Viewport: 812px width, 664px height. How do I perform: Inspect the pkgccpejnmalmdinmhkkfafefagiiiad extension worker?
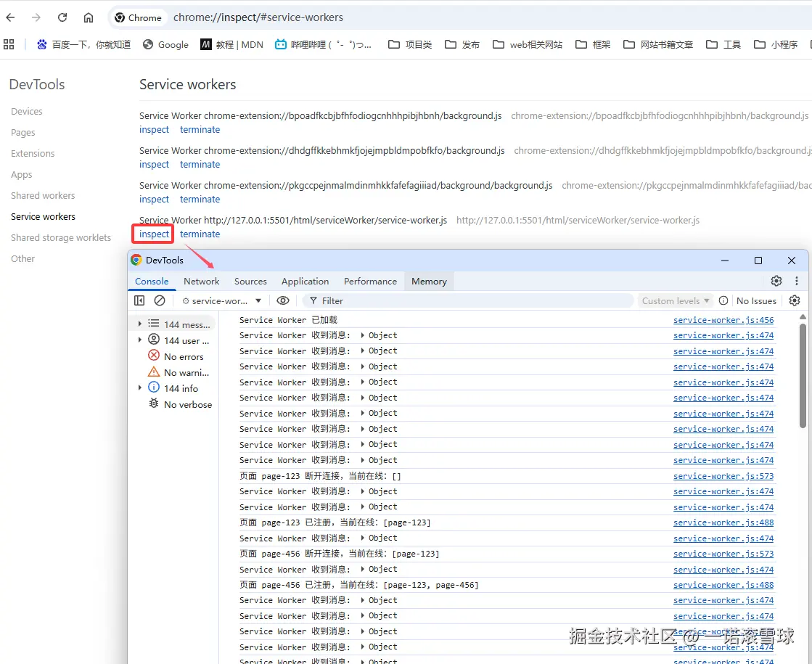pyautogui.click(x=154, y=200)
